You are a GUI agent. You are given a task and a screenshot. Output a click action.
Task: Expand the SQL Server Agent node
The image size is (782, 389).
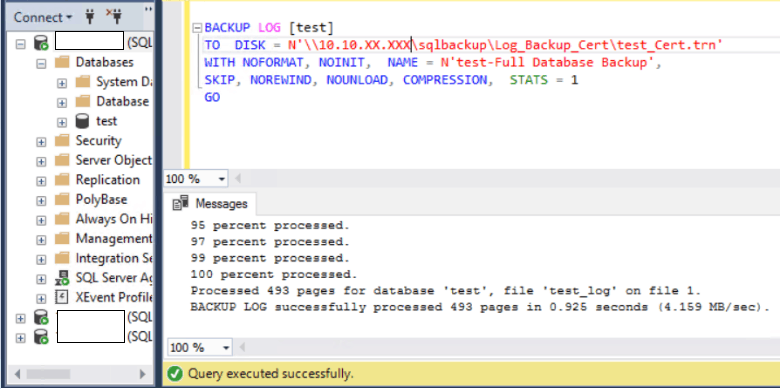[41, 279]
